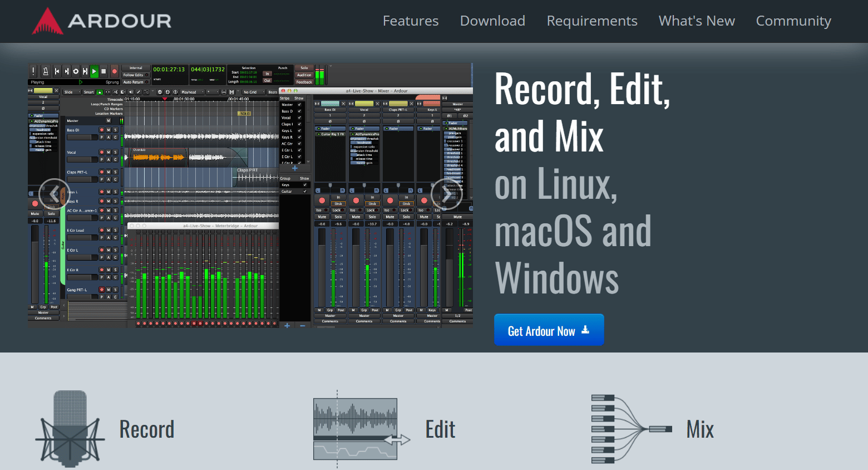The height and width of the screenshot is (470, 868).
Task: Uncheck Vocal in the mixer Strips list
Action: (299, 117)
